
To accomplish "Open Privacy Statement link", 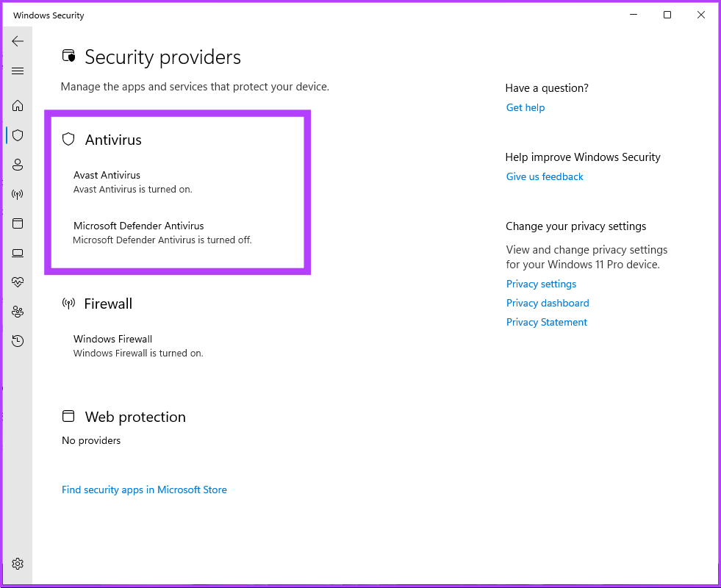I will click(547, 322).
